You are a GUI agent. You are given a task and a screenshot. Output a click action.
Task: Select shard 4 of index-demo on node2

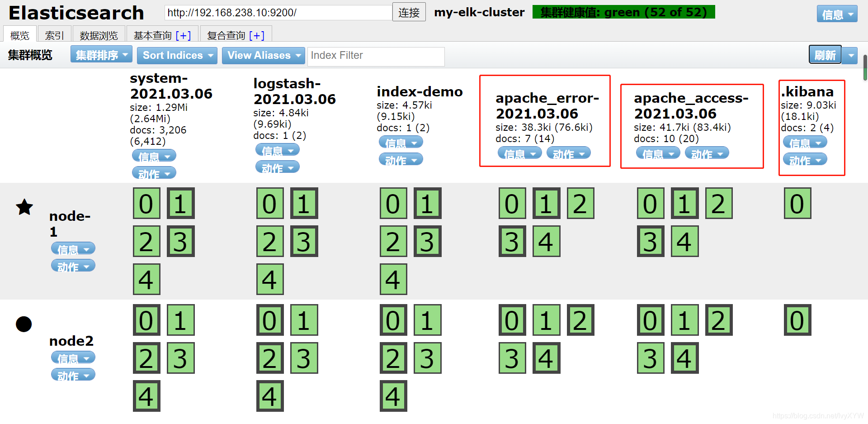pyautogui.click(x=393, y=396)
